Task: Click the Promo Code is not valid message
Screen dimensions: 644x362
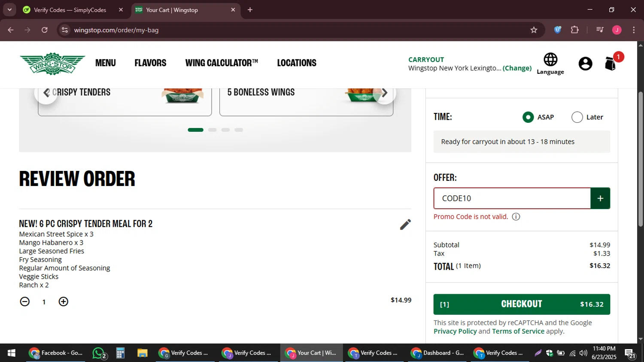Action: 471,216
